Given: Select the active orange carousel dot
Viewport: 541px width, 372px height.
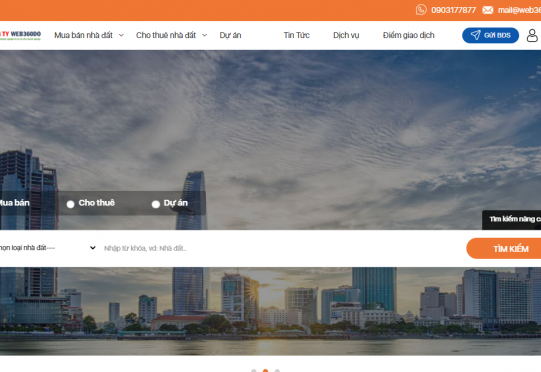Looking at the screenshot, I should point(265,371).
